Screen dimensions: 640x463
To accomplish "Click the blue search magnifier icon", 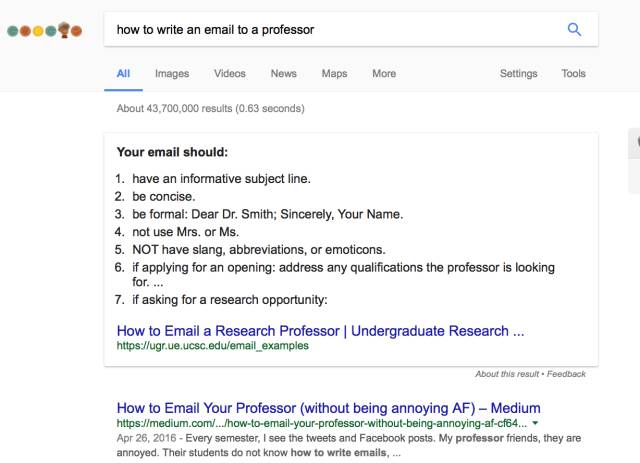I will pyautogui.click(x=574, y=29).
